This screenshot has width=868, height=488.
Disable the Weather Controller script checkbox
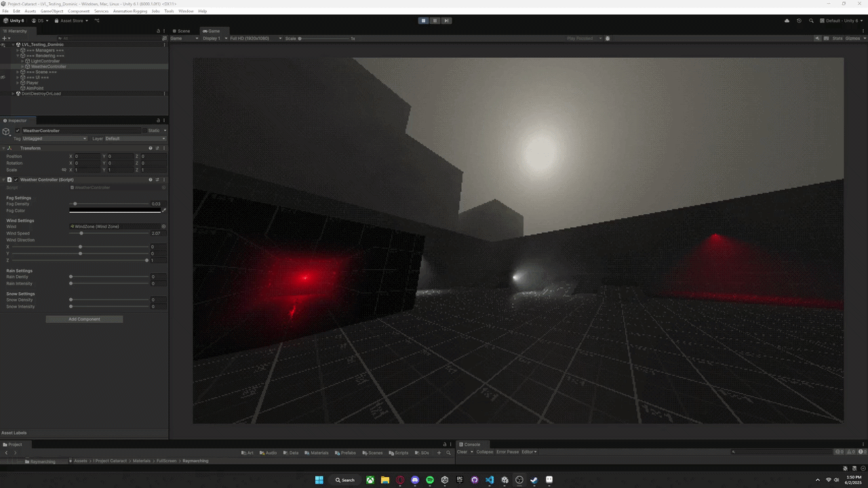click(x=16, y=180)
